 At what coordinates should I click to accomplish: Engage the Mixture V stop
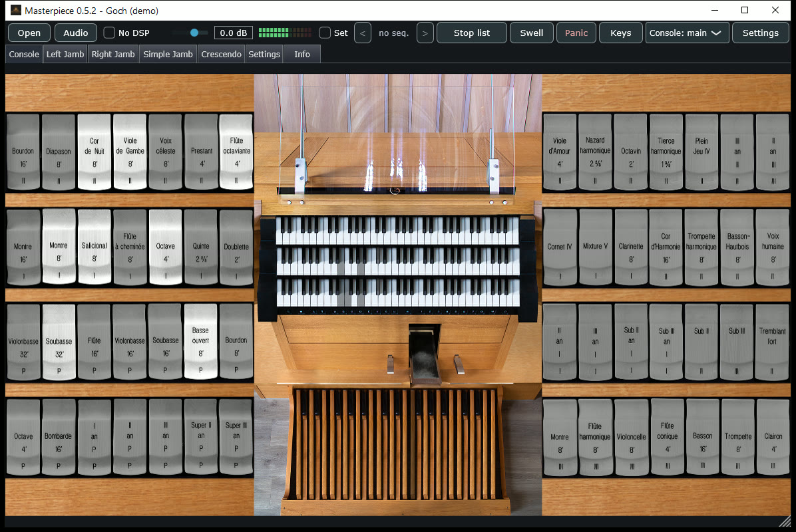click(596, 247)
